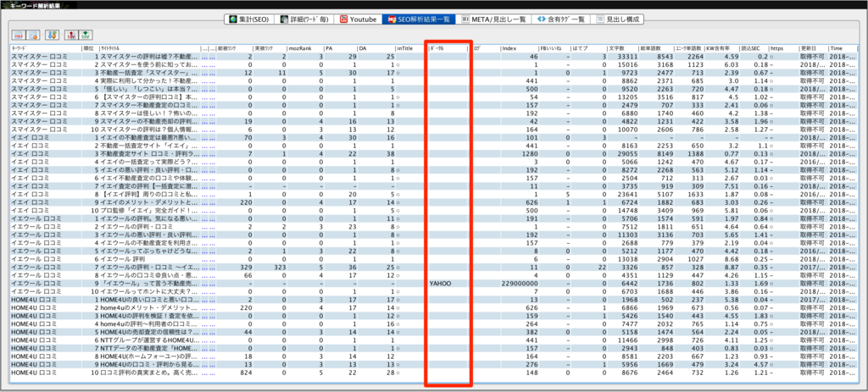Click the green CSV export icon
The width and height of the screenshot is (868, 392).
click(86, 35)
